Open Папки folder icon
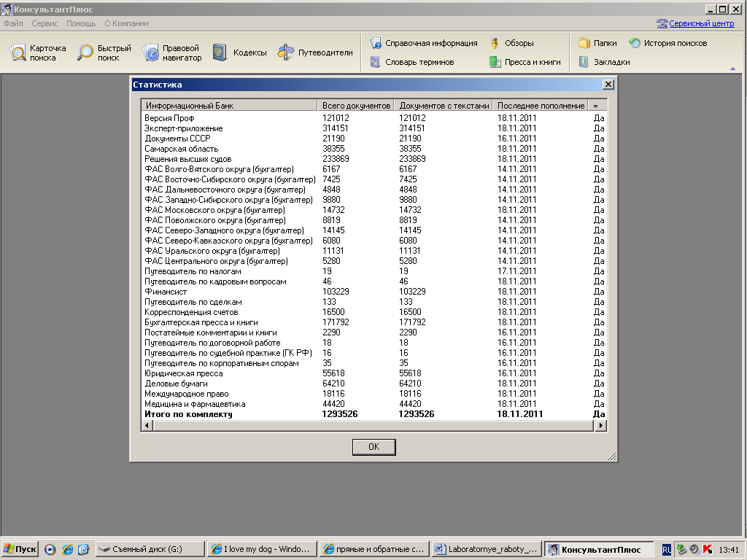747x560 pixels. (584, 43)
